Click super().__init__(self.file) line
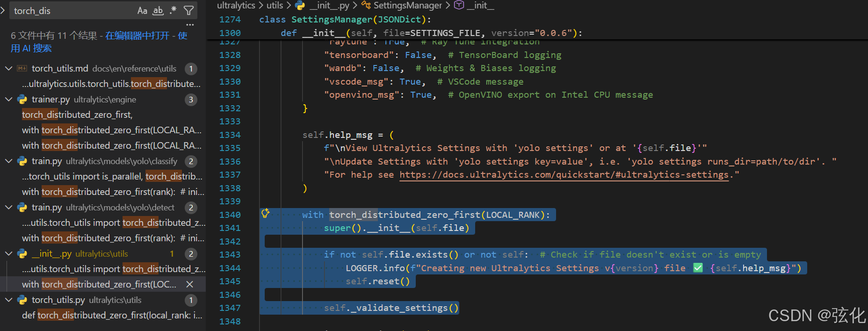The image size is (868, 331). 396,228
